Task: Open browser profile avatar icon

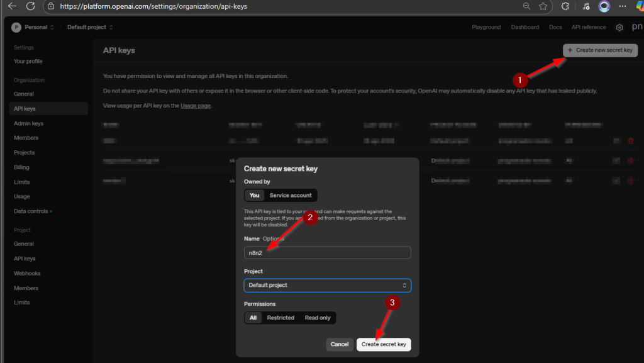Action: pos(604,6)
